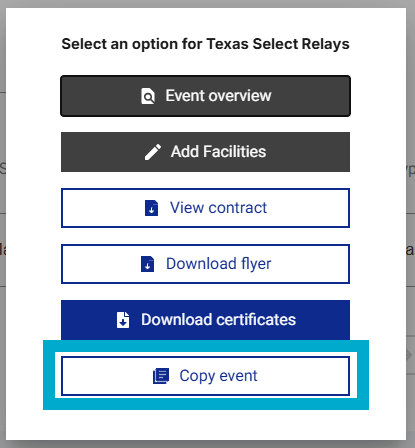Click the teal highlight border around Copy event
Viewport: 415px width, 448px height.
[206, 404]
